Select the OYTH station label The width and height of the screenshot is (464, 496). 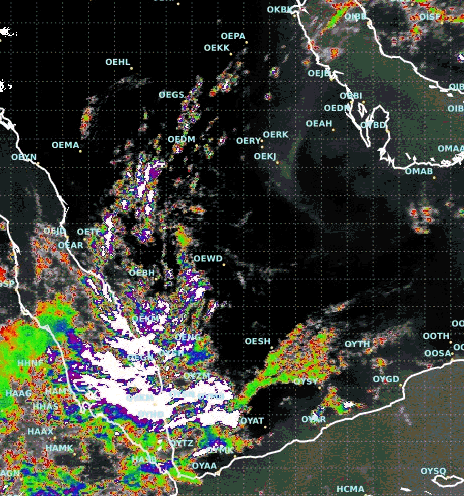coord(357,344)
